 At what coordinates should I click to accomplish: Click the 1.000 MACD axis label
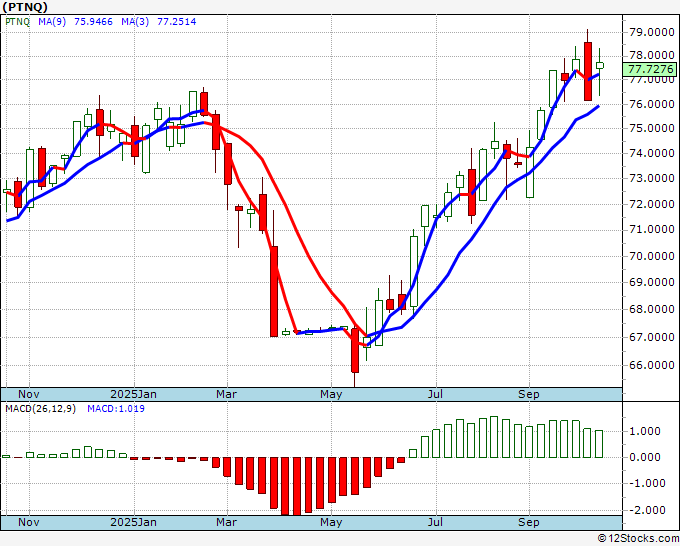[644, 432]
